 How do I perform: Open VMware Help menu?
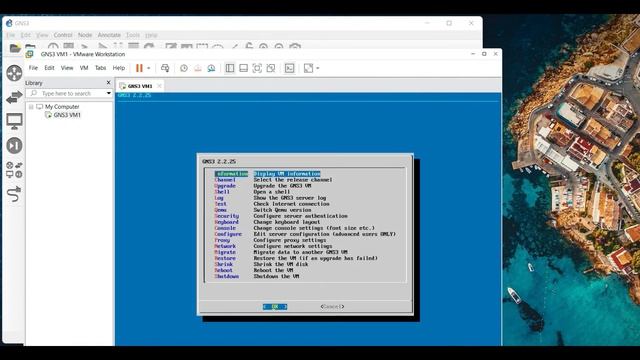[119, 68]
